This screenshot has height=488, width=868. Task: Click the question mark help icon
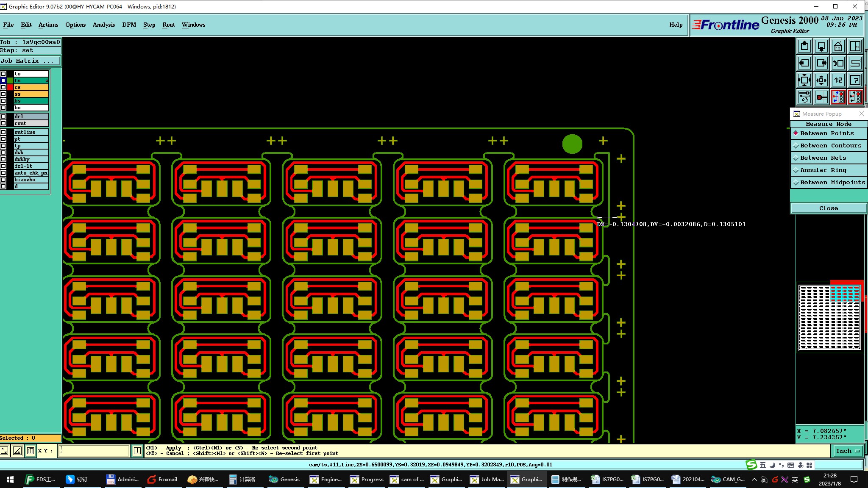point(855,80)
